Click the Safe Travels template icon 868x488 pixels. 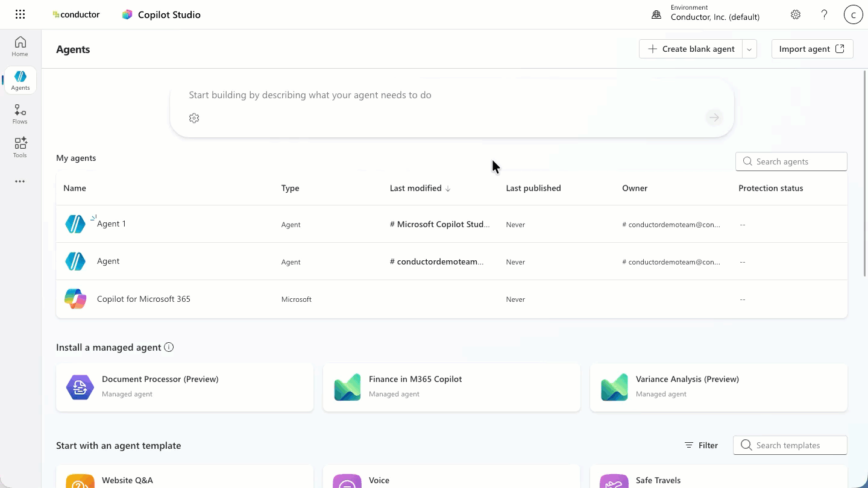(614, 481)
